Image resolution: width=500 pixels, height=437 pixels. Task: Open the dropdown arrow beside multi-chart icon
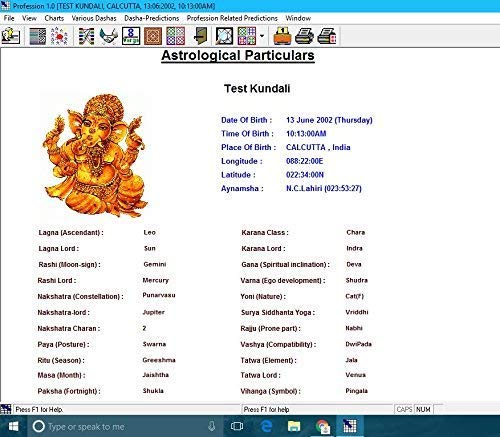tap(262, 36)
